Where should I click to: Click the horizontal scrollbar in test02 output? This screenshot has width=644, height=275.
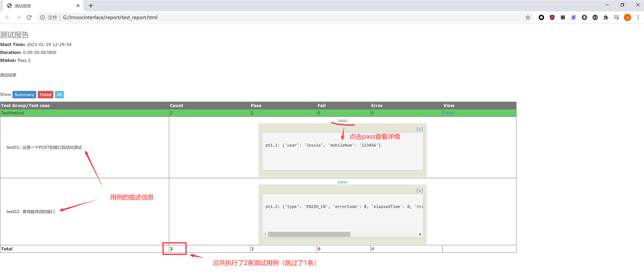tap(309, 234)
